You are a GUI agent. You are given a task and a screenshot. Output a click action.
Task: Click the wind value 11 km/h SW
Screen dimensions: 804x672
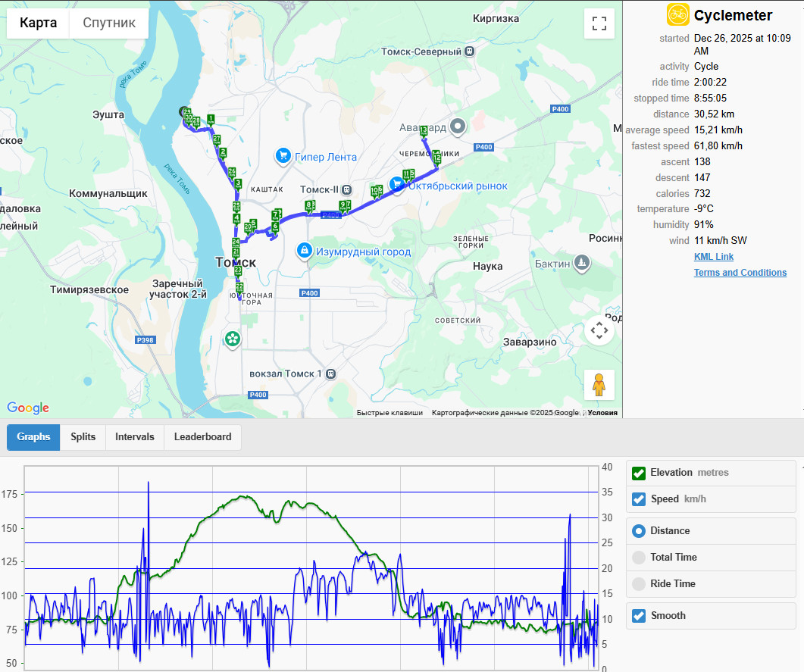tap(721, 240)
